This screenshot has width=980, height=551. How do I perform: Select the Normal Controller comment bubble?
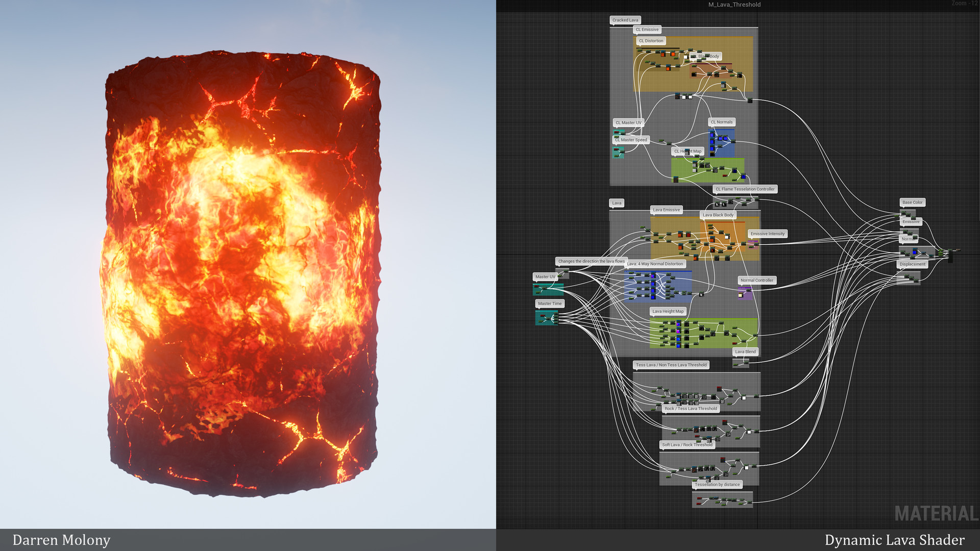[x=756, y=280]
